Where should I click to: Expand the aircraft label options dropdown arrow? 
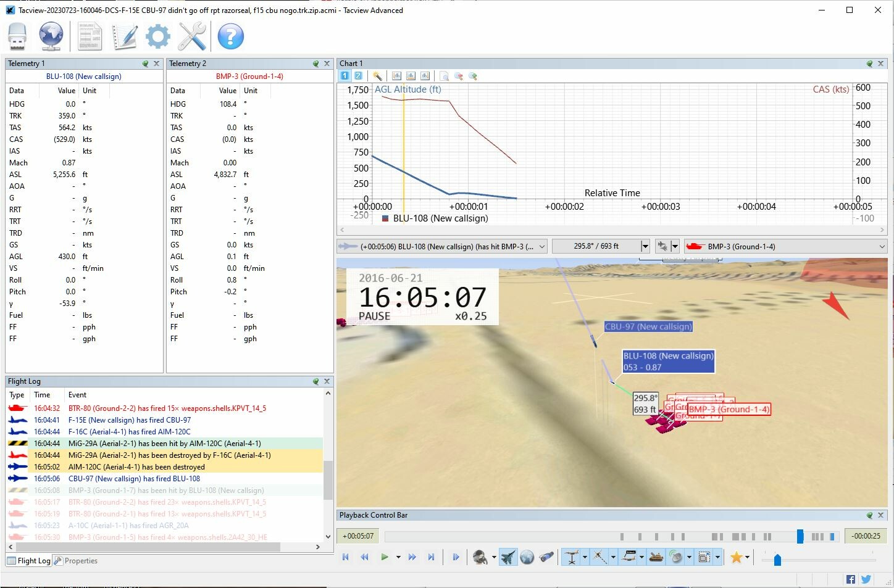(x=641, y=557)
